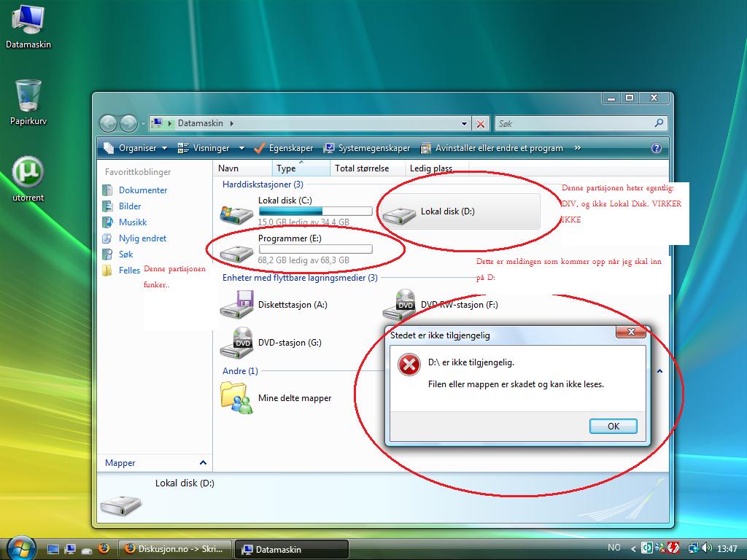Click Avinstaller eller endre et program
The height and width of the screenshot is (560, 747).
(492, 148)
